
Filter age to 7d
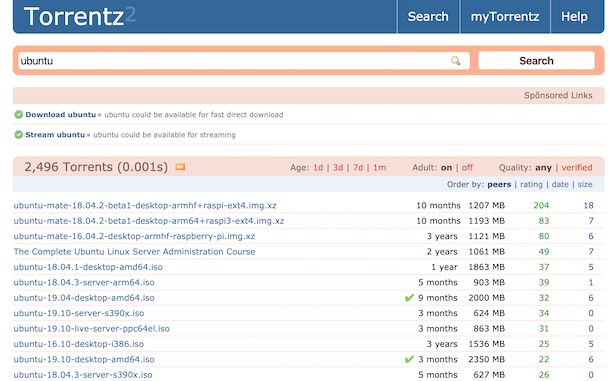pos(358,167)
